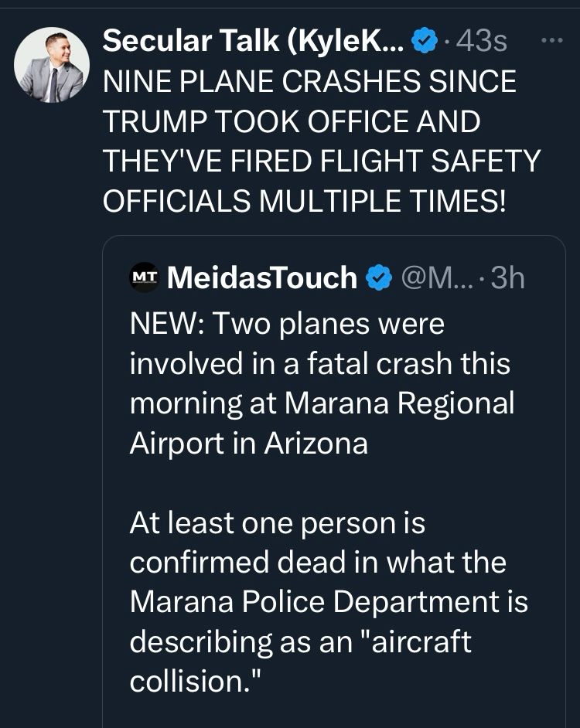Viewport: 580px width, 728px height.
Task: Click the "At least one person is" line
Action: [278, 523]
